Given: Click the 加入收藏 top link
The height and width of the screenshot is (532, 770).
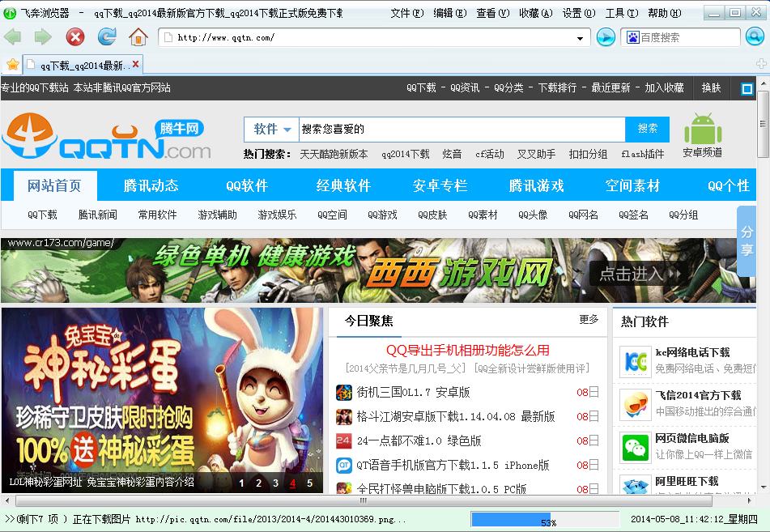Looking at the screenshot, I should coord(664,88).
